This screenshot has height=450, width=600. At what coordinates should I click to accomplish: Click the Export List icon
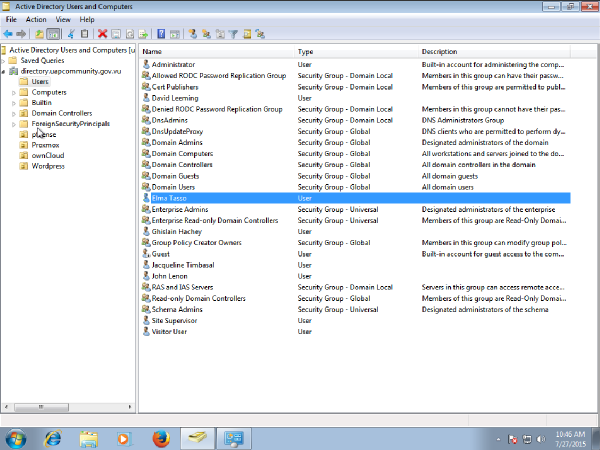point(143,34)
